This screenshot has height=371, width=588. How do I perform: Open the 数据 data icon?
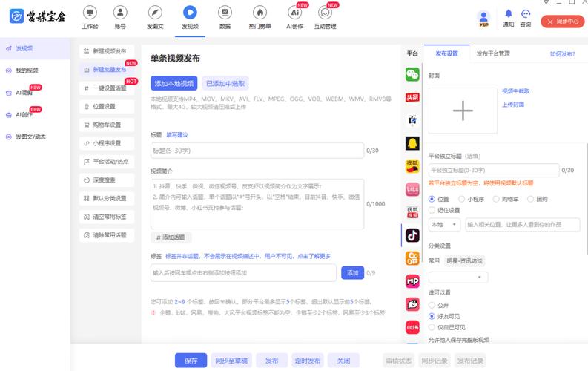[x=225, y=13]
